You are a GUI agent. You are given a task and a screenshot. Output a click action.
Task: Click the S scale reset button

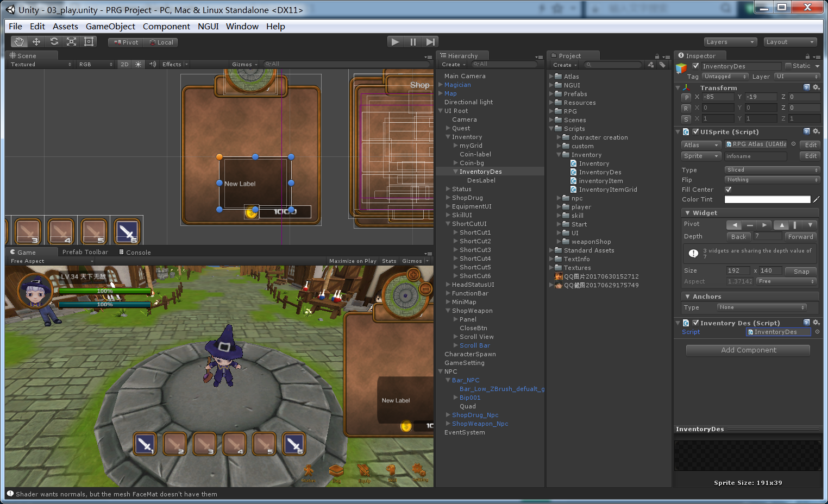pyautogui.click(x=687, y=119)
